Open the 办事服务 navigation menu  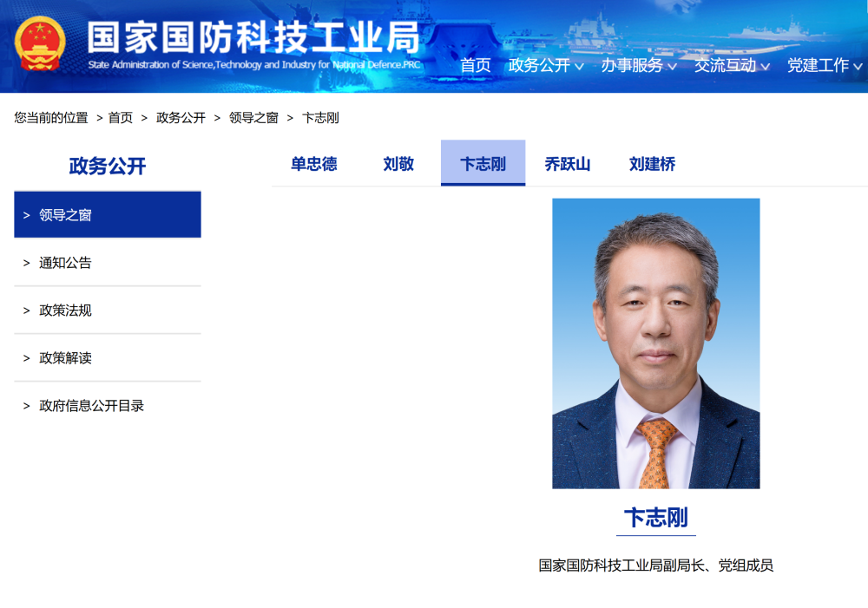632,65
